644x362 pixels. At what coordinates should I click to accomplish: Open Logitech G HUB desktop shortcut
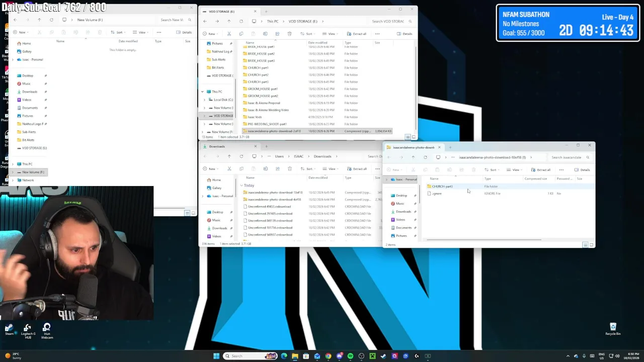point(28,331)
